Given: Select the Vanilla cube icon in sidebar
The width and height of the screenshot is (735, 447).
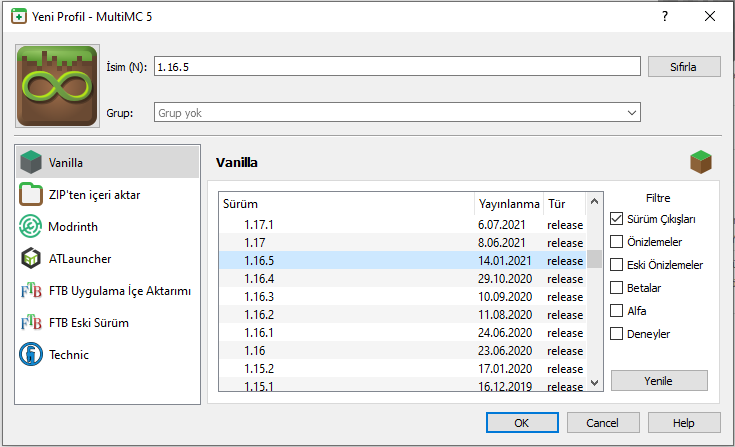Looking at the screenshot, I should 31,163.
